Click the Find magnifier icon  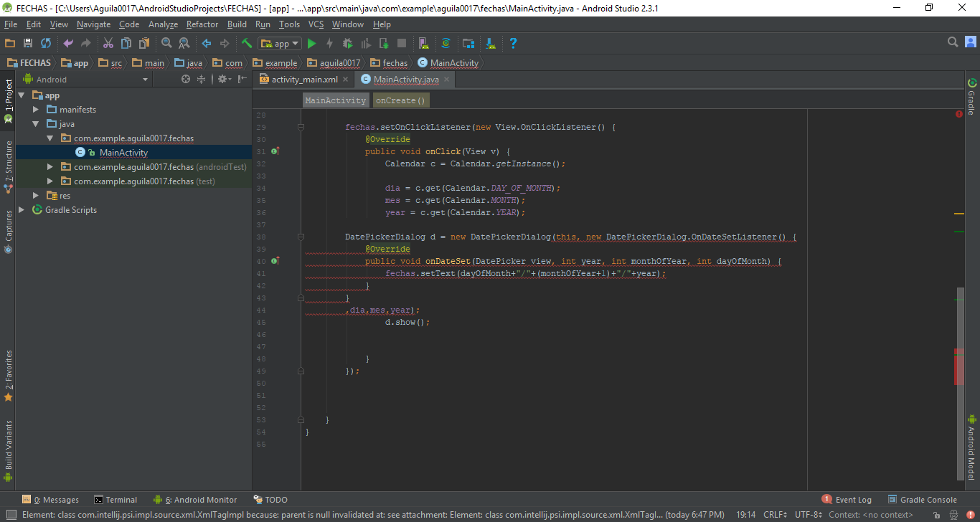point(166,44)
